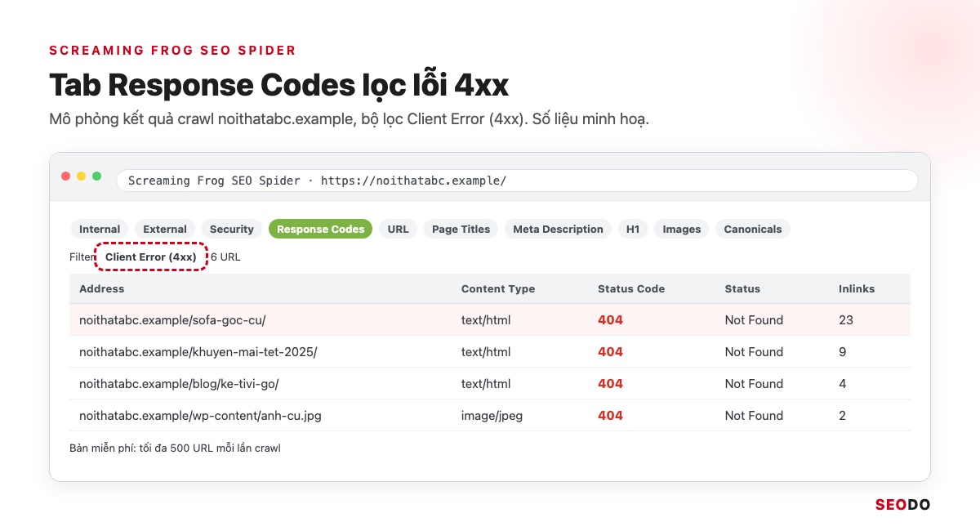Sort by the Address column header

[102, 288]
